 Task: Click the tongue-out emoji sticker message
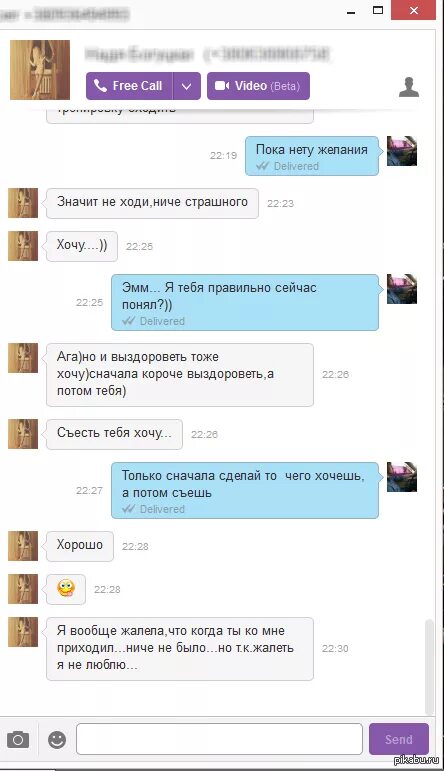click(x=66, y=589)
